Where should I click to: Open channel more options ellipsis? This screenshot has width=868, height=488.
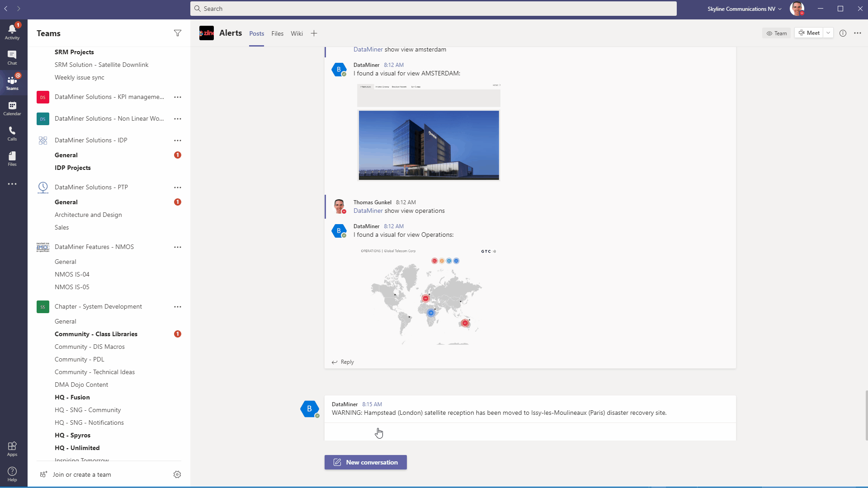[x=858, y=33]
